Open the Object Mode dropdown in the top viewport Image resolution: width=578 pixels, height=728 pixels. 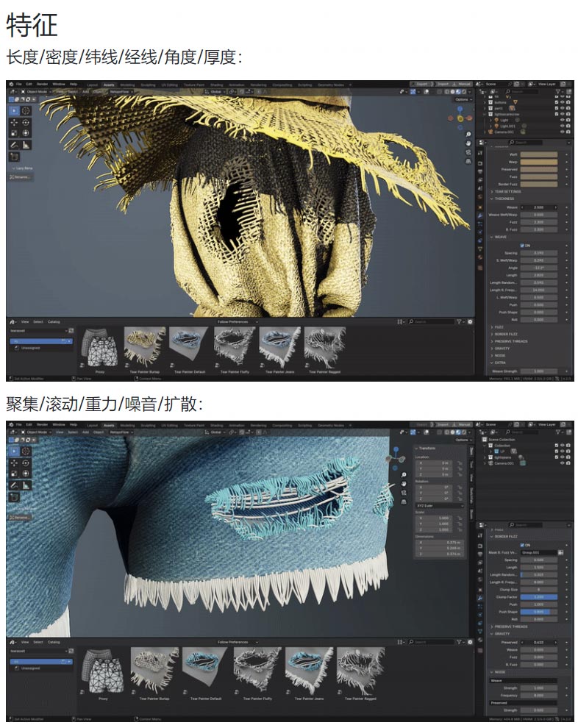(x=37, y=92)
